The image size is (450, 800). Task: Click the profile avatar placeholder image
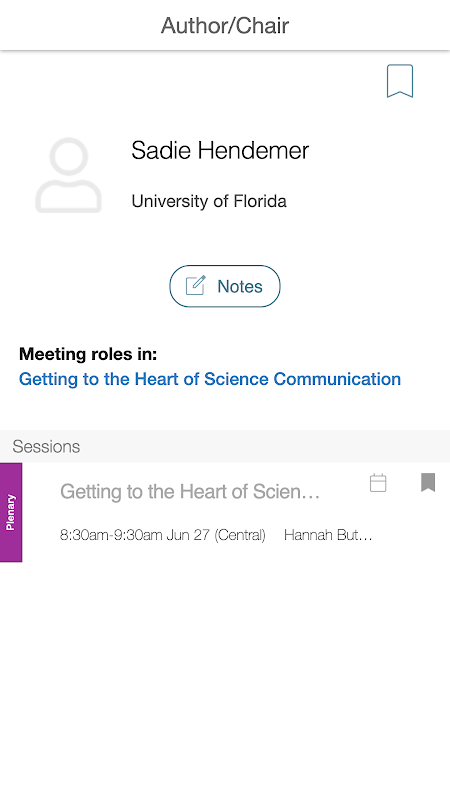point(68,175)
